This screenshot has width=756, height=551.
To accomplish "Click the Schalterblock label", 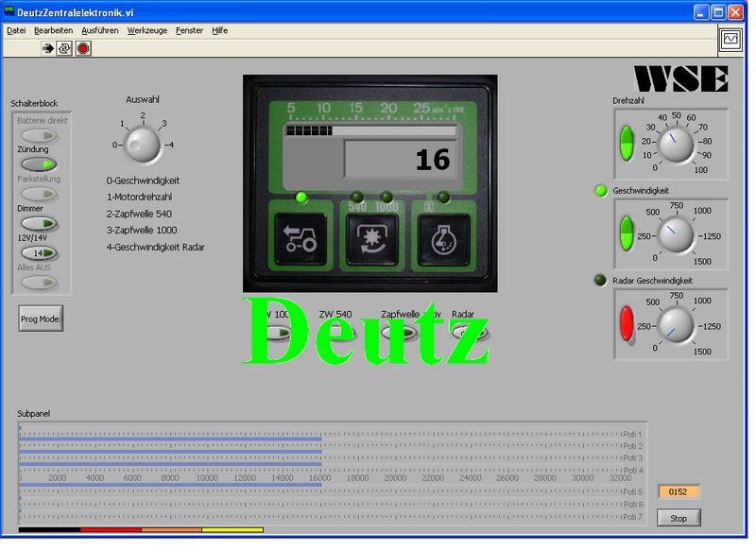I will click(34, 103).
